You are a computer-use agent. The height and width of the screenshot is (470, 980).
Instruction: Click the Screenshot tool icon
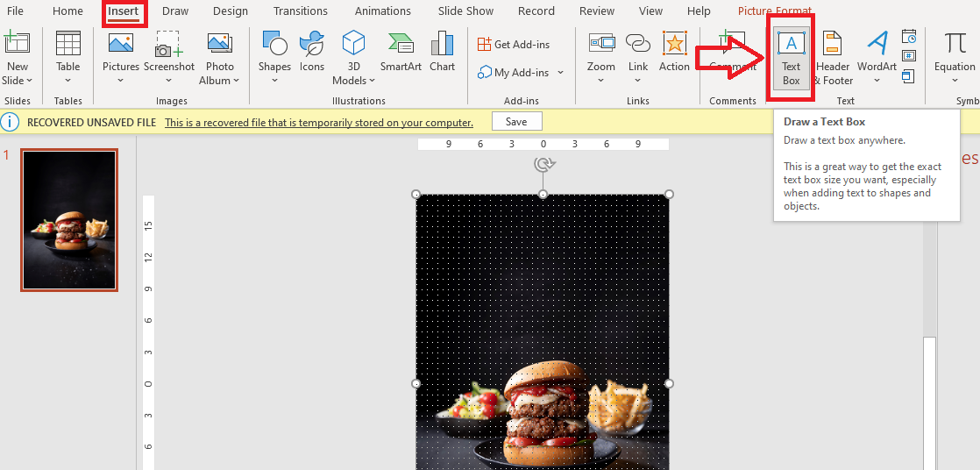pos(169,43)
